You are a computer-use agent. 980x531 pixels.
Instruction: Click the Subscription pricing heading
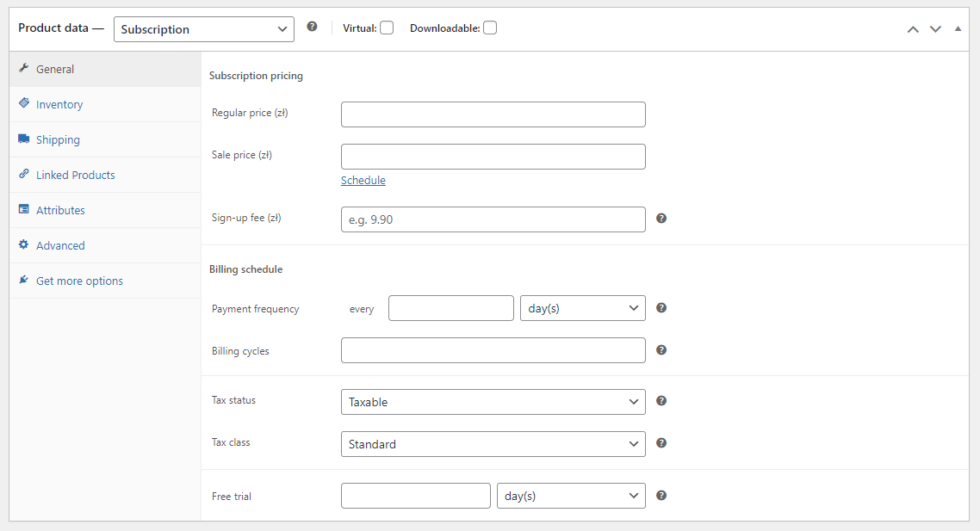[x=257, y=76]
